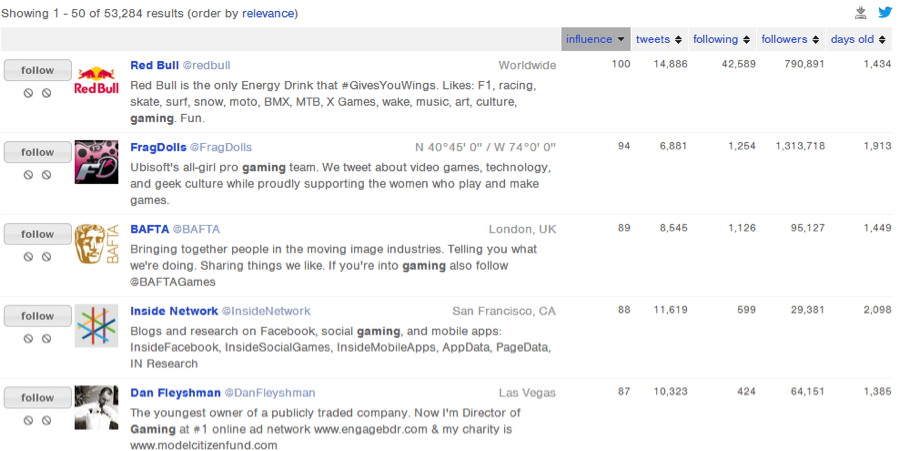Follow the Dan Fleyshman account
Image resolution: width=900 pixels, height=451 pixels.
38,398
